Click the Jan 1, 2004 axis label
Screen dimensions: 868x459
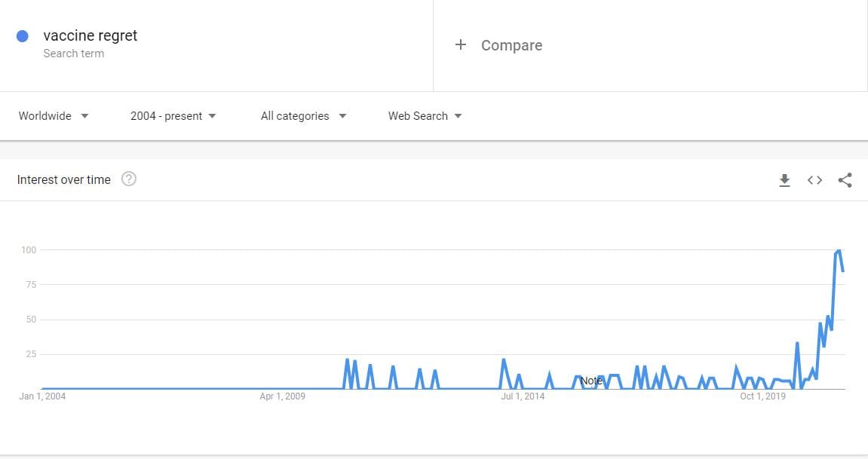[x=43, y=396]
